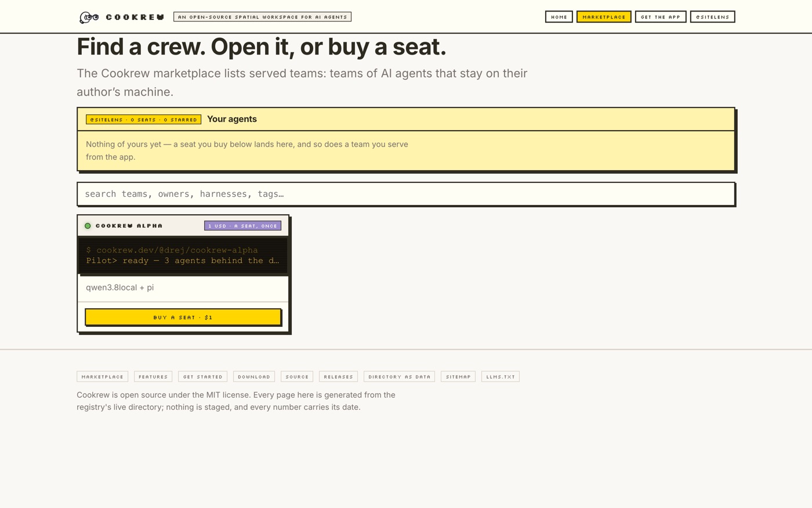Open the Cookrew Alpha card title

[129, 226]
